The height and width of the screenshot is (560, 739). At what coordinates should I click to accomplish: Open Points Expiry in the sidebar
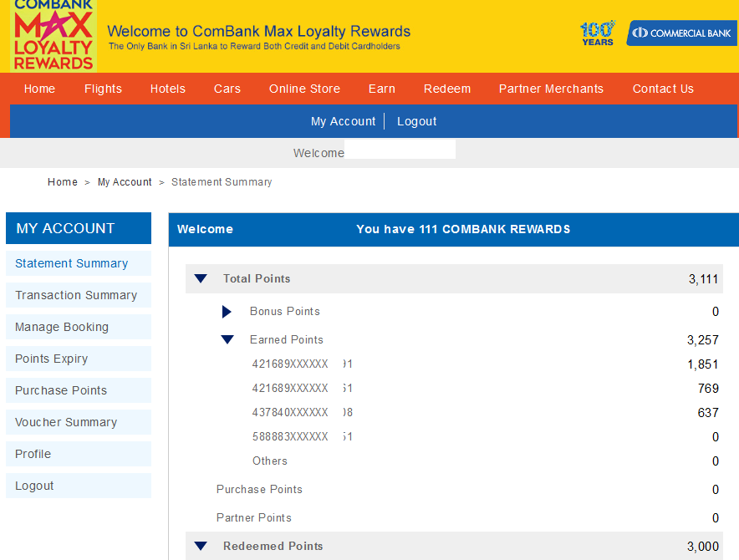[79, 359]
